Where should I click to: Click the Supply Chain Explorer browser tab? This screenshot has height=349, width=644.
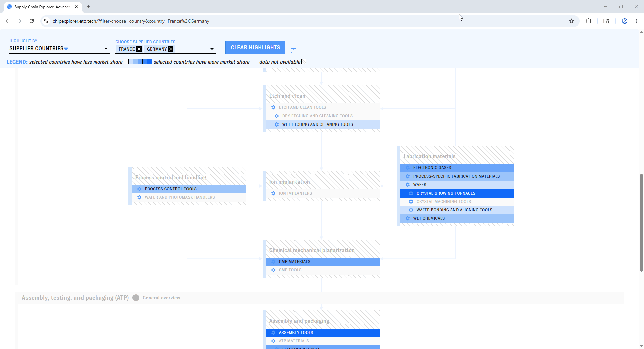(x=43, y=7)
